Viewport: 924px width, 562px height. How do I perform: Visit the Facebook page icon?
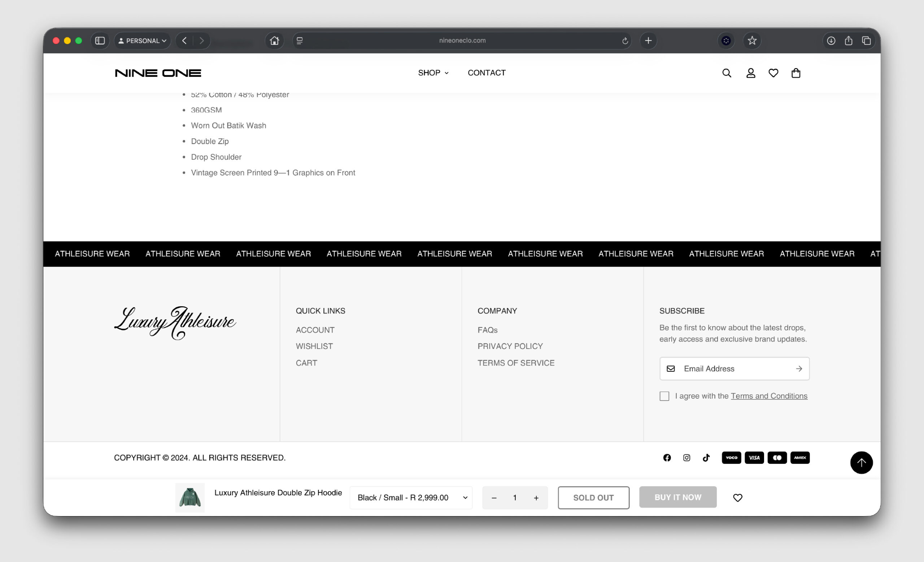click(x=667, y=458)
